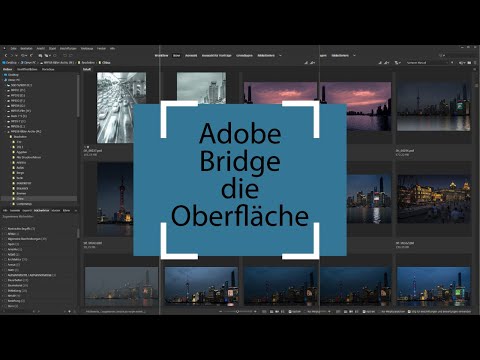Screen dimensions: 480x360
Task: Select the illuminated Bund buildings thumbnail
Action: point(434,199)
